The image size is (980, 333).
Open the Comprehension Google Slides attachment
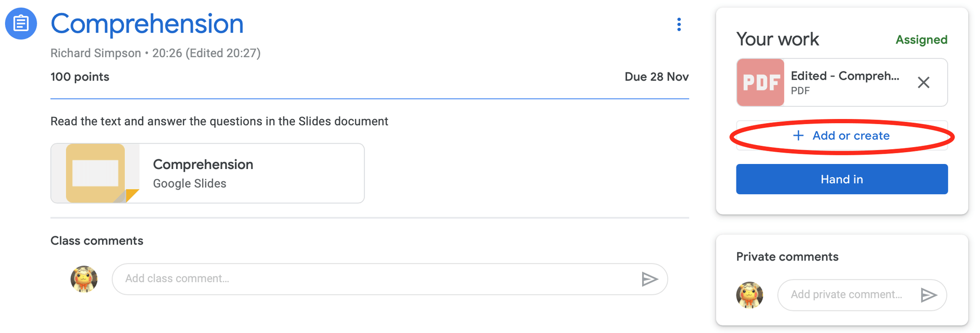[x=208, y=173]
